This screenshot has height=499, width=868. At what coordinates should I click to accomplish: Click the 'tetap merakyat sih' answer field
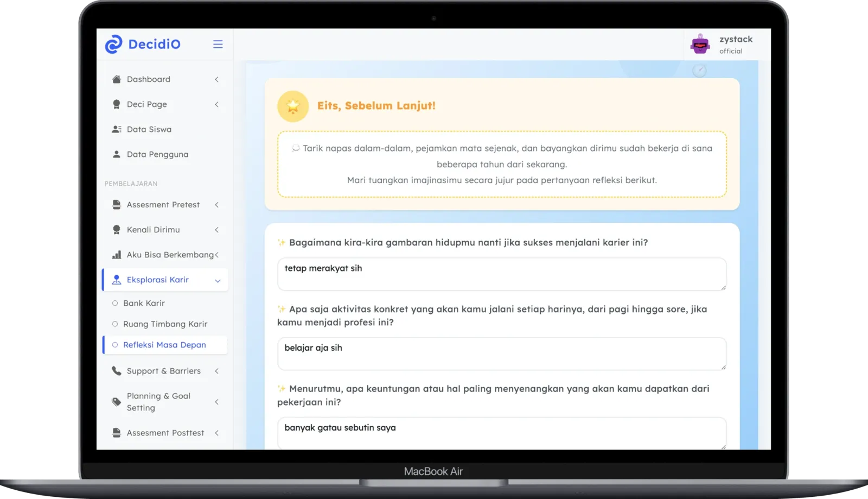point(502,274)
